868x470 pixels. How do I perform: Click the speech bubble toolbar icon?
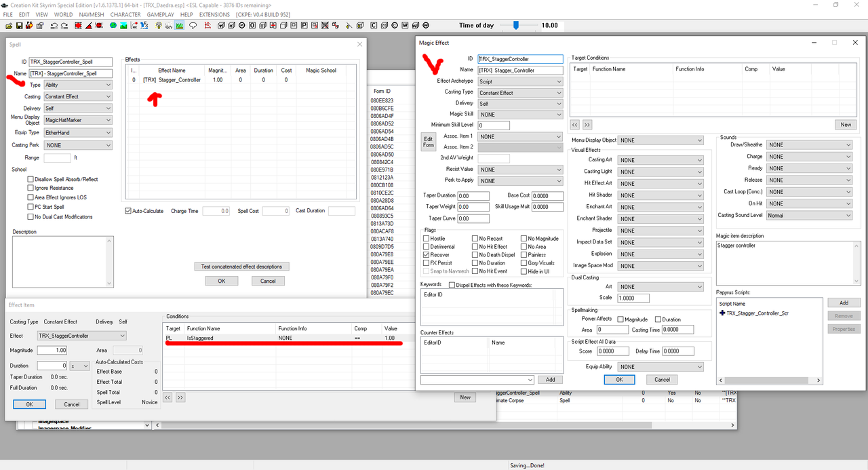193,26
